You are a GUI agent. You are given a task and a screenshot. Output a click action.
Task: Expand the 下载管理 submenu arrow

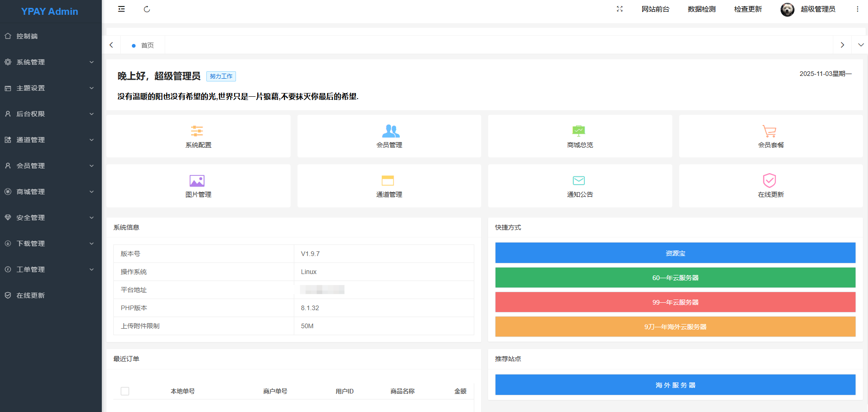point(92,243)
